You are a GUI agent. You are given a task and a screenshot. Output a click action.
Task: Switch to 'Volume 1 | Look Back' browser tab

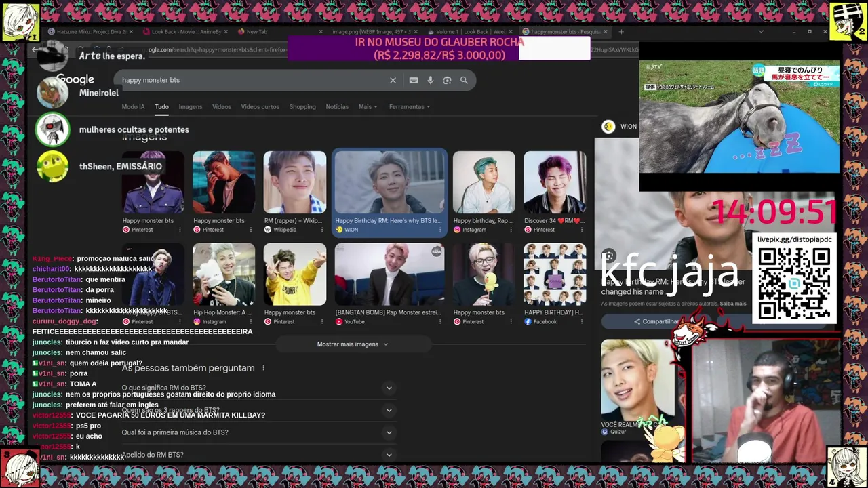click(x=471, y=31)
